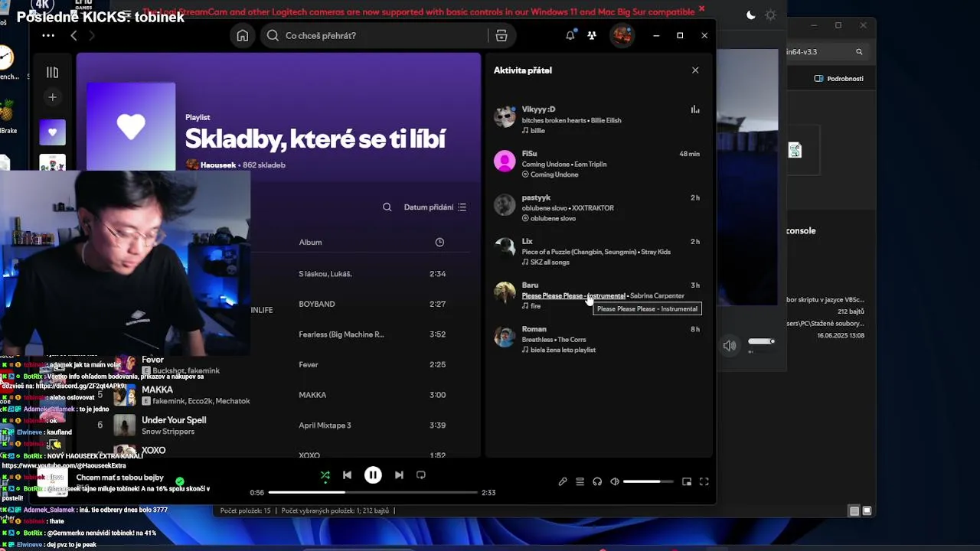980x551 pixels.
Task: Open the queue icon in the player
Action: coord(580,482)
